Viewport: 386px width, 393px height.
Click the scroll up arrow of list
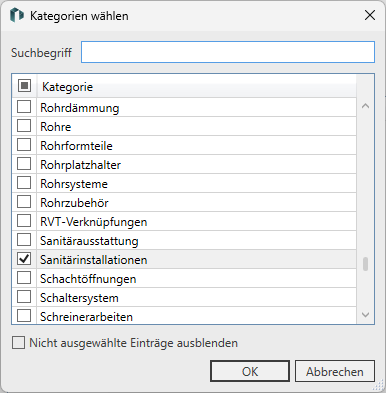365,106
